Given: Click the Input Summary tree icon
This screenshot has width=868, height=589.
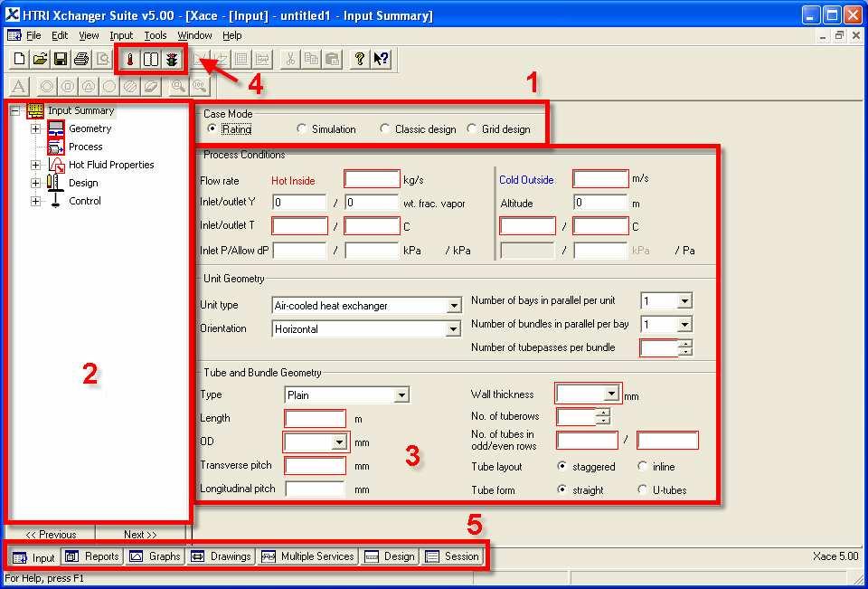Looking at the screenshot, I should [35, 110].
